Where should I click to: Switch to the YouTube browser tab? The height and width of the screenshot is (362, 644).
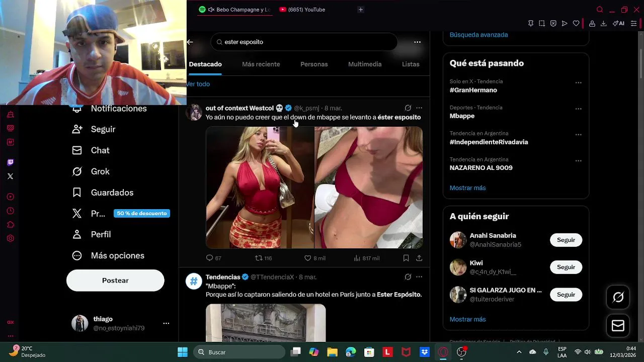point(302,10)
